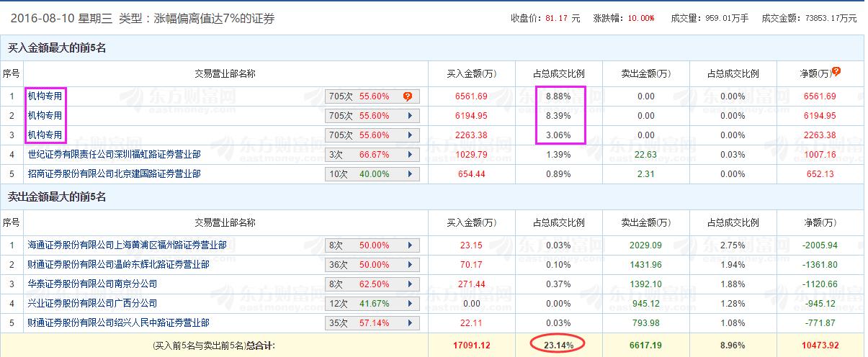Click the sell amount cell 22.63
The width and height of the screenshot is (868, 357).
(x=645, y=154)
